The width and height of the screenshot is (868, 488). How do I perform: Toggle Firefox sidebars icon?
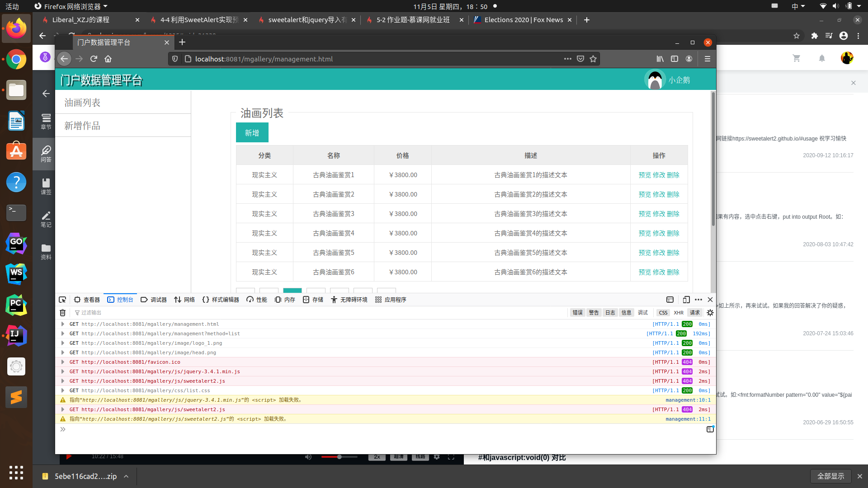(675, 59)
